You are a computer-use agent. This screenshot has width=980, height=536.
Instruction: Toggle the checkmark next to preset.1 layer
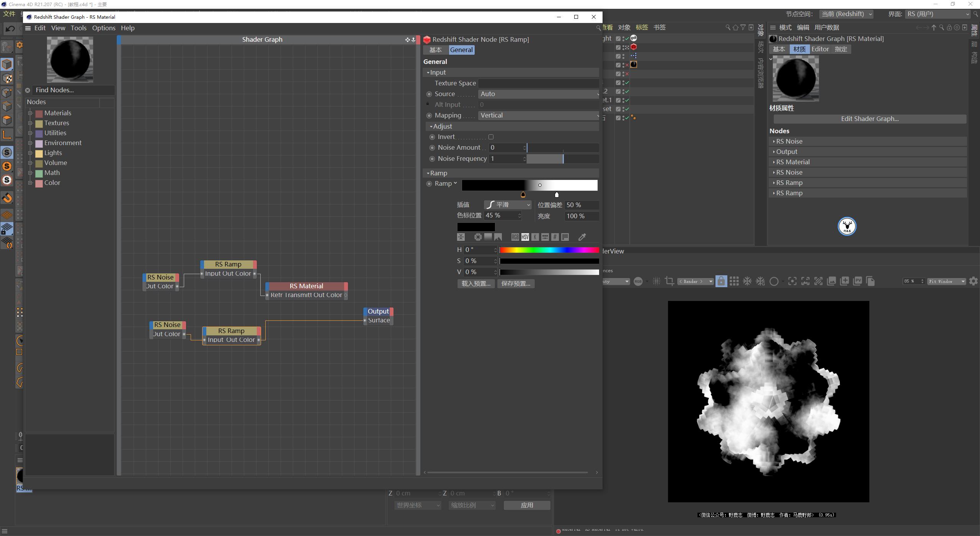coord(627,100)
